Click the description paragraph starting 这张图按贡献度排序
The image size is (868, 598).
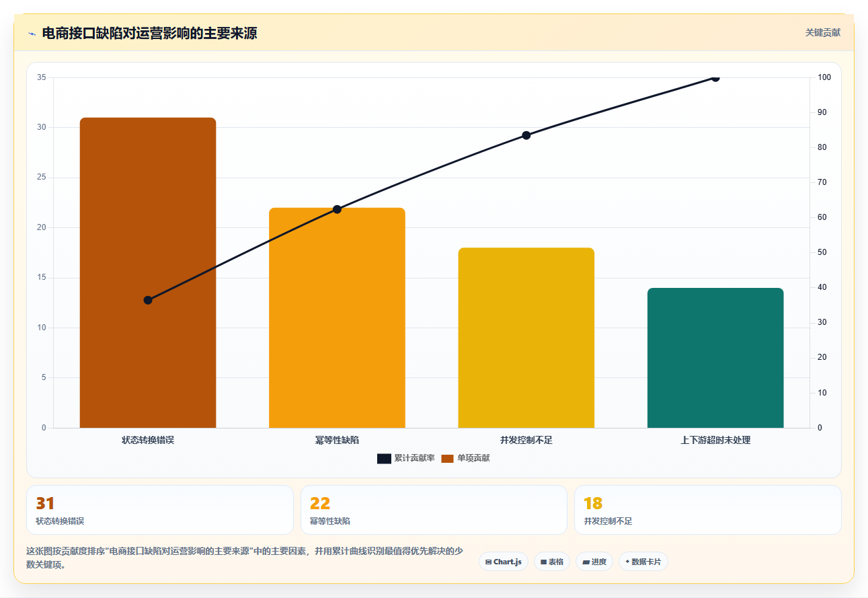click(245, 558)
